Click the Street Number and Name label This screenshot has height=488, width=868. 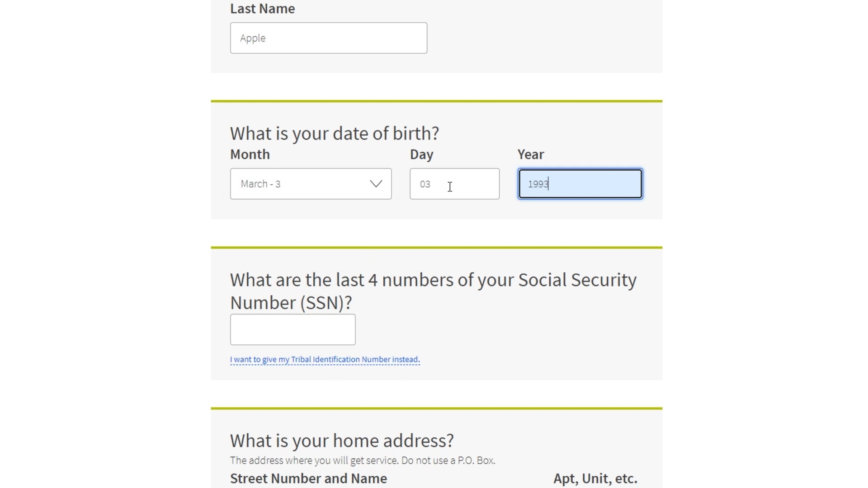pos(308,479)
